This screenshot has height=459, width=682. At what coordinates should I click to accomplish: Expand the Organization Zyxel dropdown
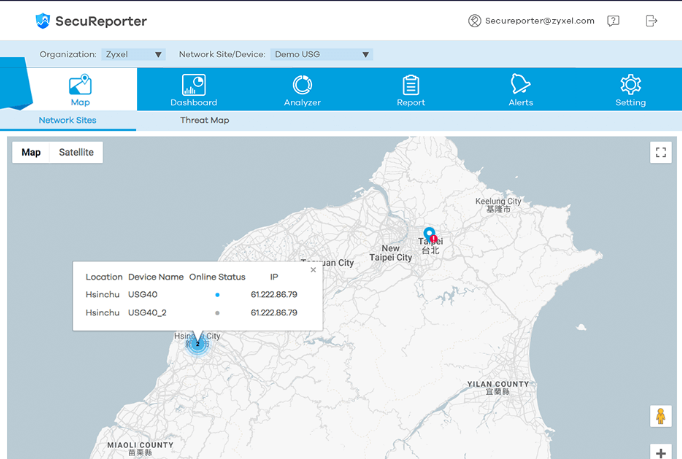pyautogui.click(x=133, y=54)
